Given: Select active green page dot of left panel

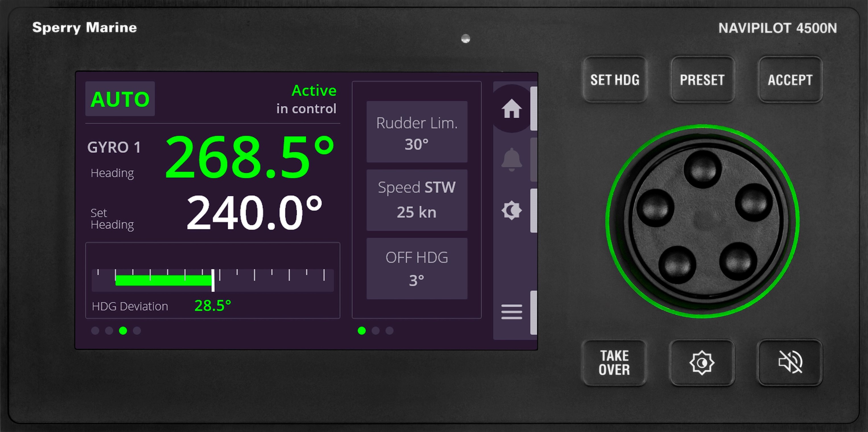Looking at the screenshot, I should (x=123, y=331).
